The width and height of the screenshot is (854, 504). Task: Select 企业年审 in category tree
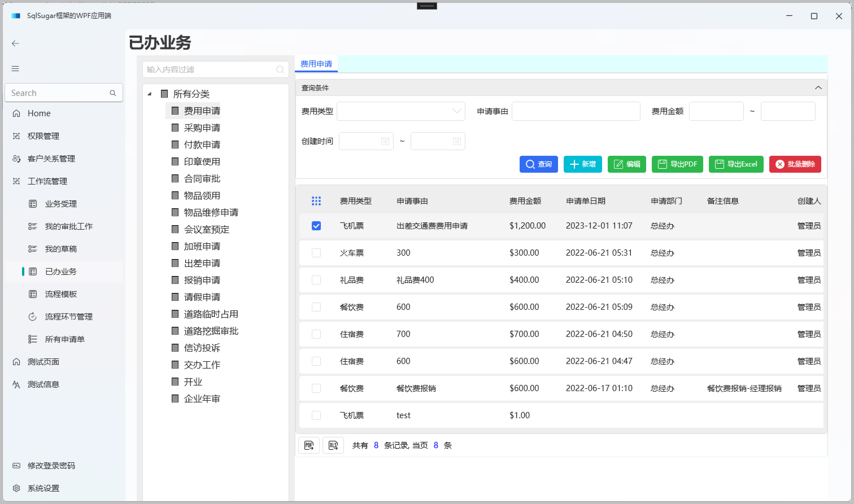(202, 398)
